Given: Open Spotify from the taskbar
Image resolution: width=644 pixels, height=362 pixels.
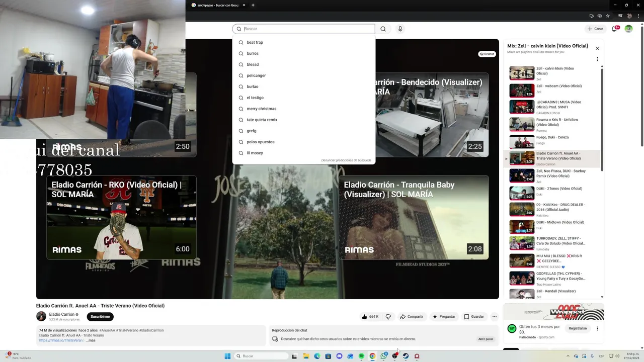Looking at the screenshot, I should [361, 356].
